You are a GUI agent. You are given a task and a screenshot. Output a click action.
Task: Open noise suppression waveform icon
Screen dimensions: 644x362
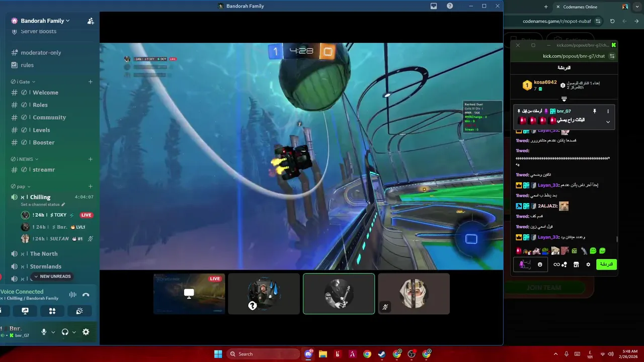73,295
